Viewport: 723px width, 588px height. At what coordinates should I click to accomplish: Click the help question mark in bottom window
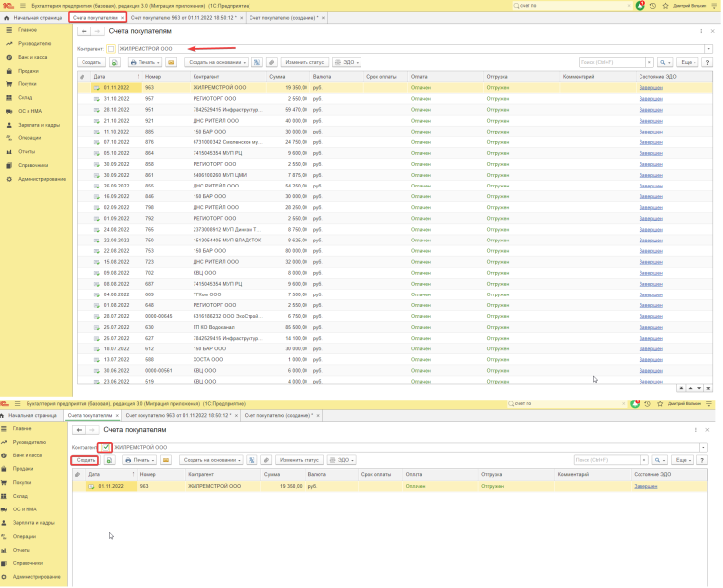click(x=702, y=460)
